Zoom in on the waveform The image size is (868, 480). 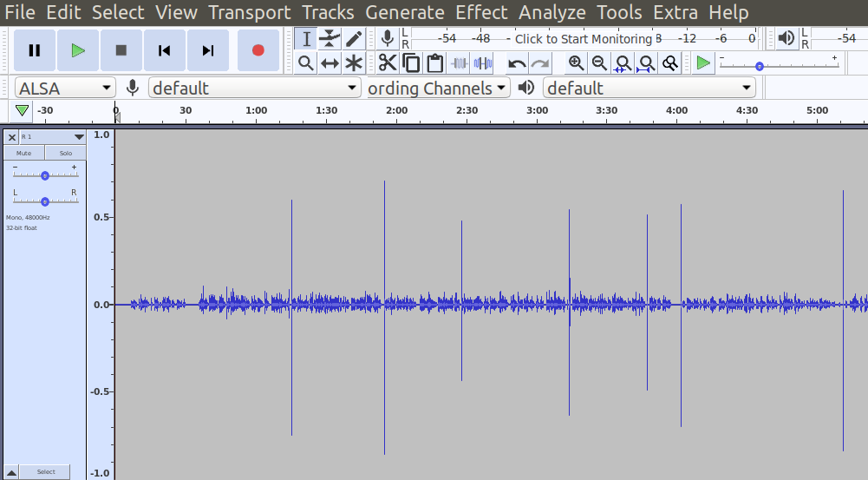coord(576,63)
